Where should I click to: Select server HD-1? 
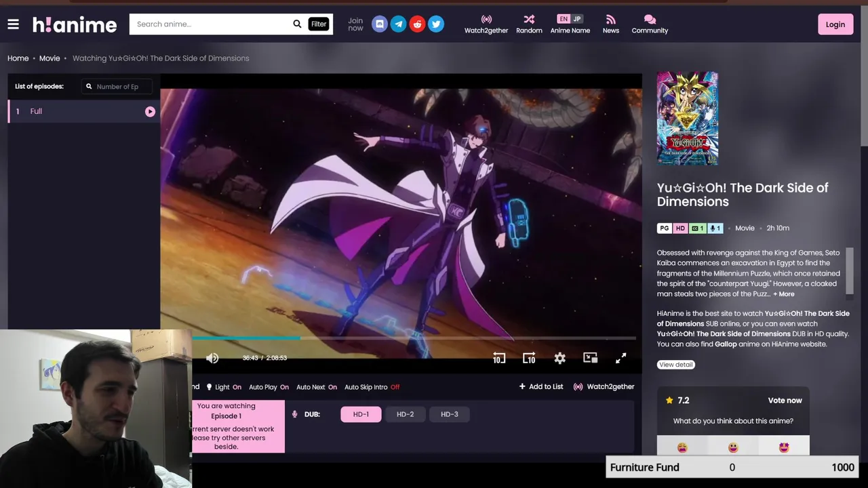click(361, 414)
